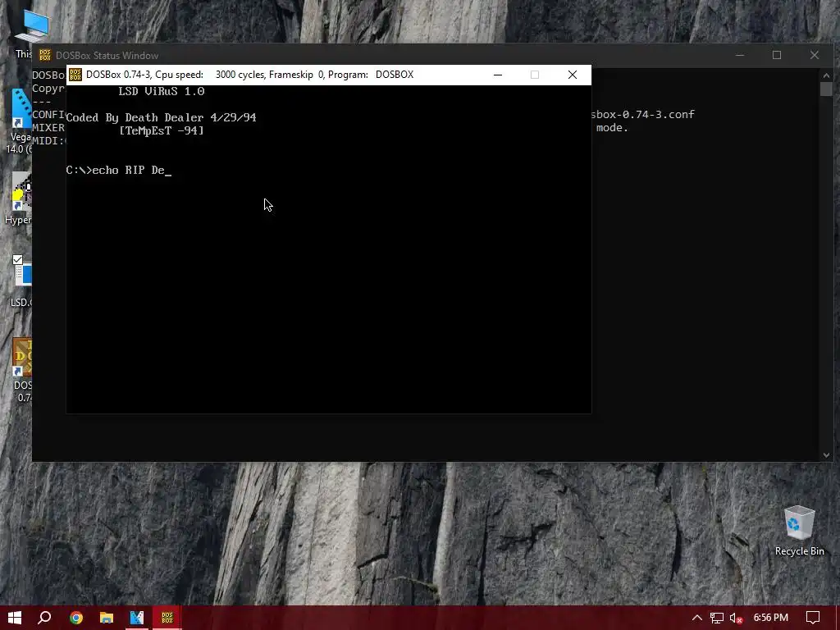Minimize the DOSBox Status Window

740,55
